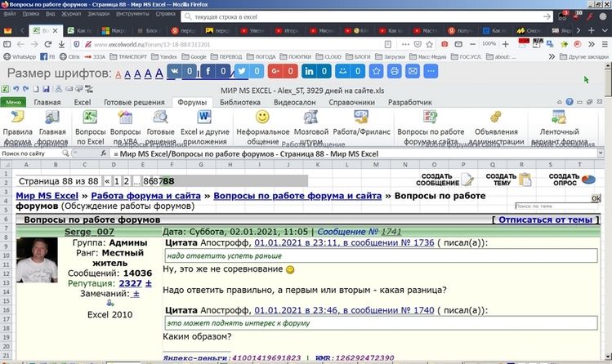Click the Создать опрос button
The width and height of the screenshot is (612, 364).
(x=572, y=180)
